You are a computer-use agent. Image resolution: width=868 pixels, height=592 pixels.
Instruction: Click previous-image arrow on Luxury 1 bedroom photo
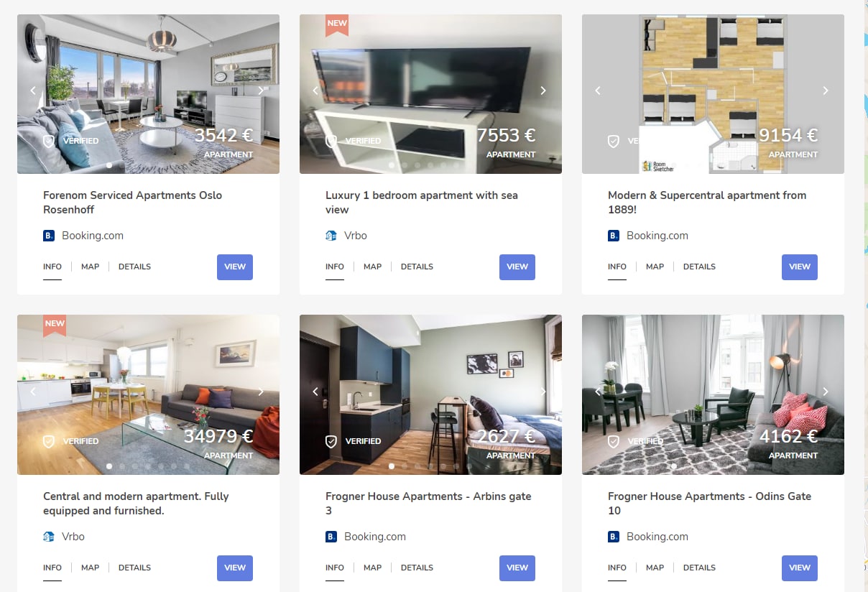tap(315, 91)
